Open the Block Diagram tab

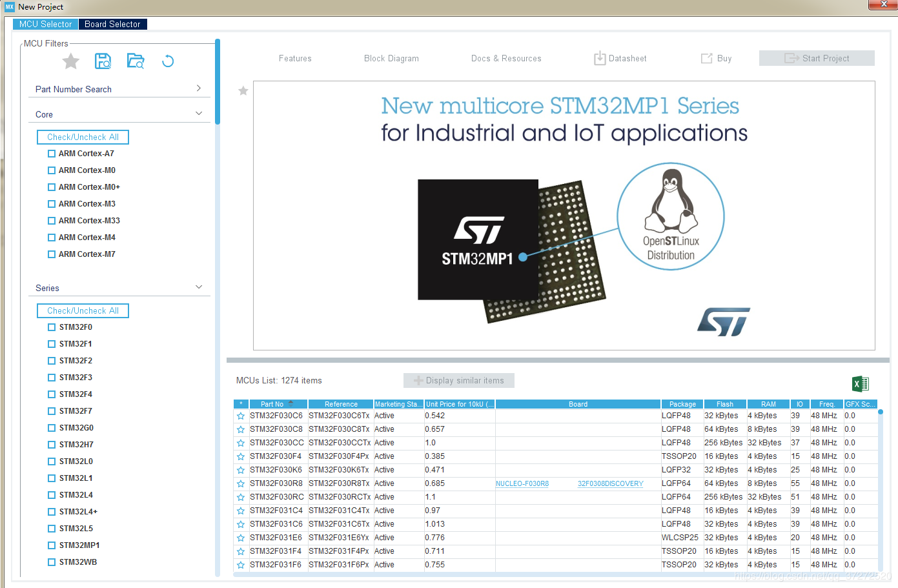pos(391,58)
